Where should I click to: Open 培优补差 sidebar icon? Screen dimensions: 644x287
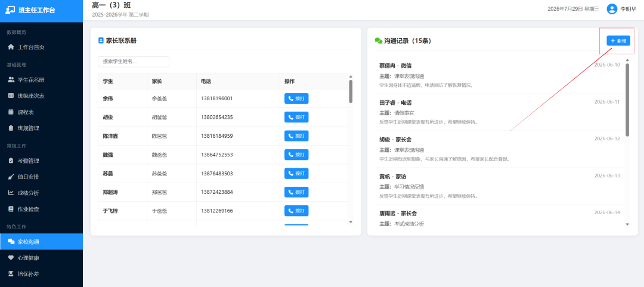point(11,274)
